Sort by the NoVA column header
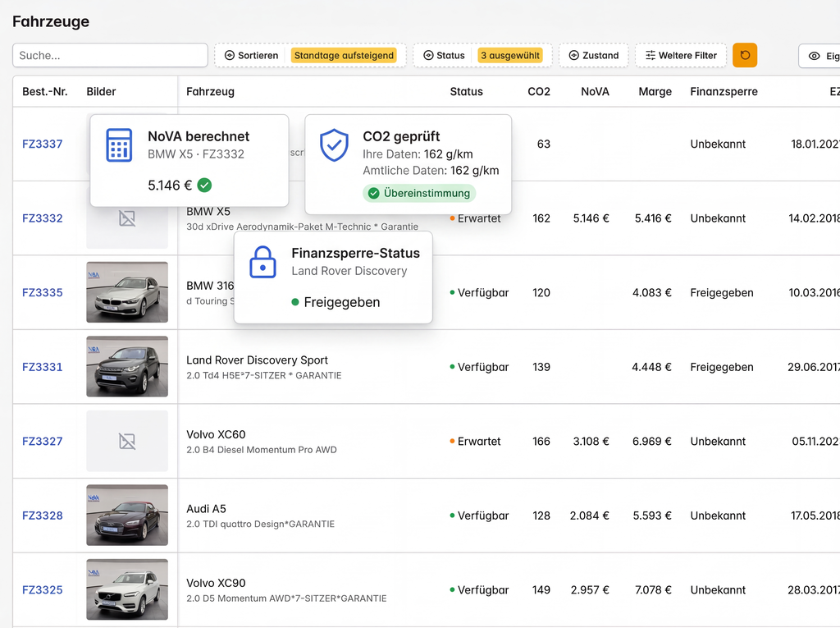The image size is (840, 628). (x=595, y=92)
